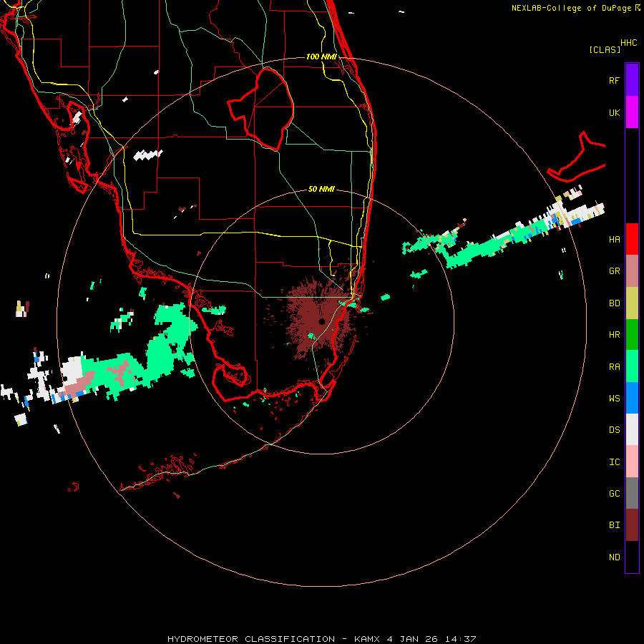Click the RF purple legend swatch

point(632,80)
